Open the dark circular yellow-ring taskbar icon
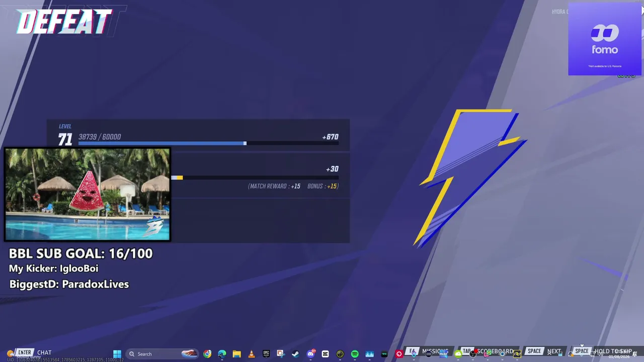The height and width of the screenshot is (362, 644). click(x=340, y=354)
